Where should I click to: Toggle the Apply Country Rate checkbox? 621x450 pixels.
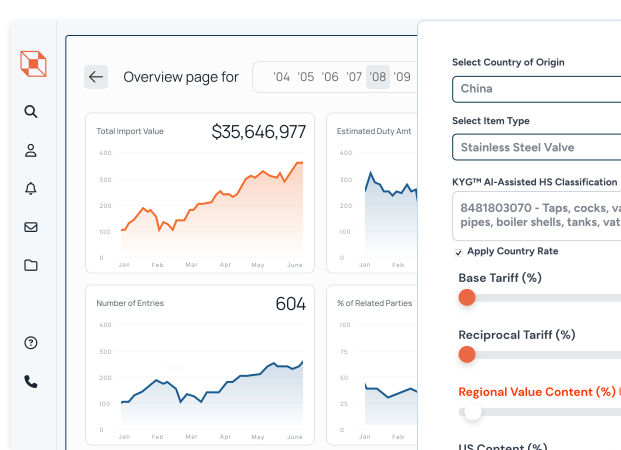459,252
